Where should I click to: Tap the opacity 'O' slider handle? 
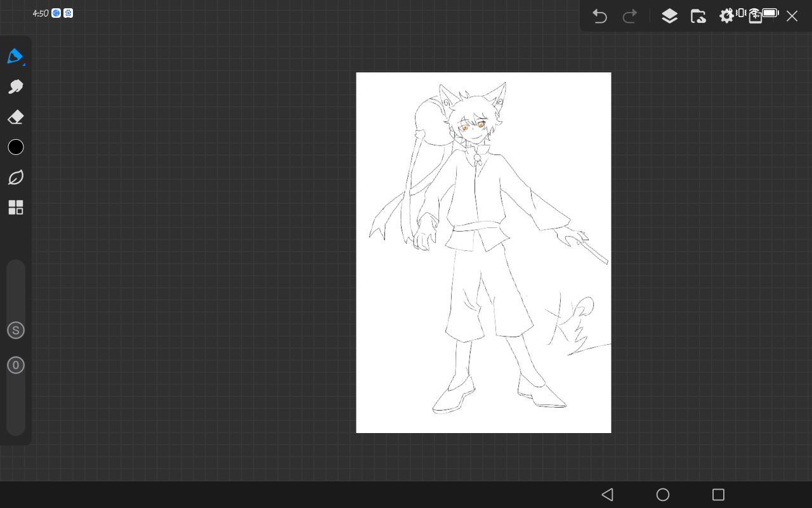point(16,365)
